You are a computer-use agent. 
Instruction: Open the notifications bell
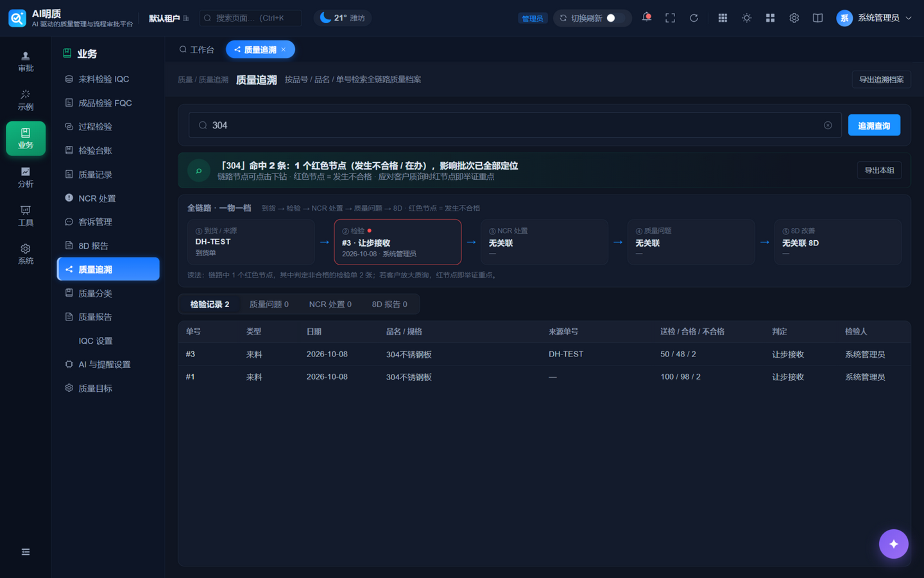646,17
